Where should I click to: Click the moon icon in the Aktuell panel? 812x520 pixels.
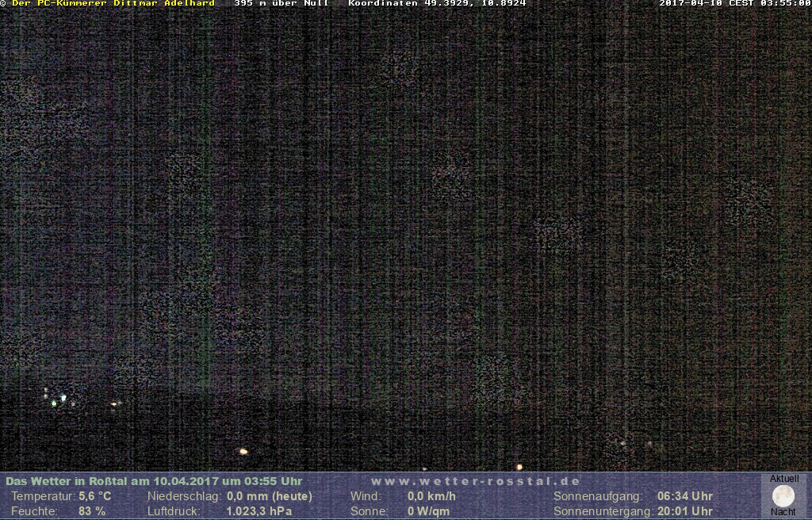point(783,496)
